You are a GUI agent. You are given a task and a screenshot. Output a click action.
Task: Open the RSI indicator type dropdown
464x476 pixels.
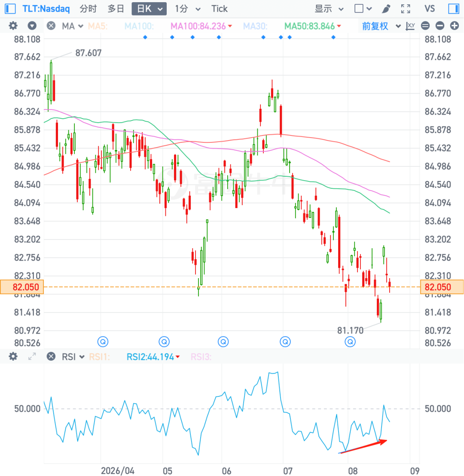(73, 356)
